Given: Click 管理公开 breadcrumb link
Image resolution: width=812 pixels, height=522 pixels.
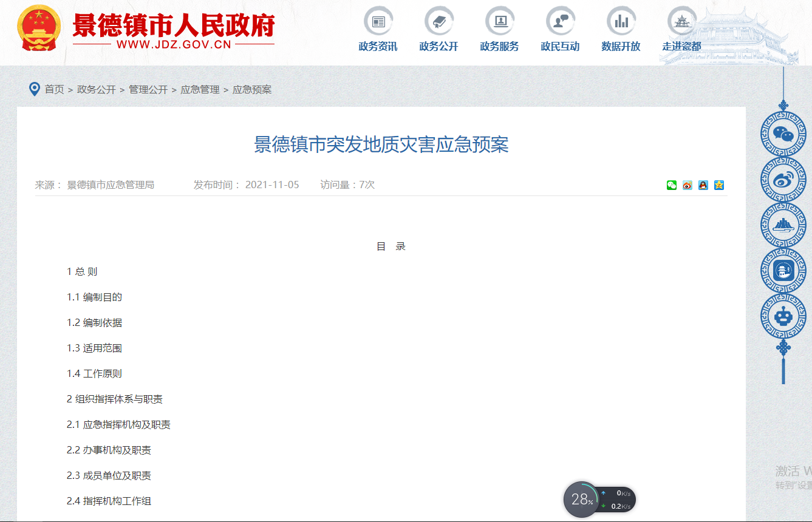Looking at the screenshot, I should pyautogui.click(x=148, y=90).
